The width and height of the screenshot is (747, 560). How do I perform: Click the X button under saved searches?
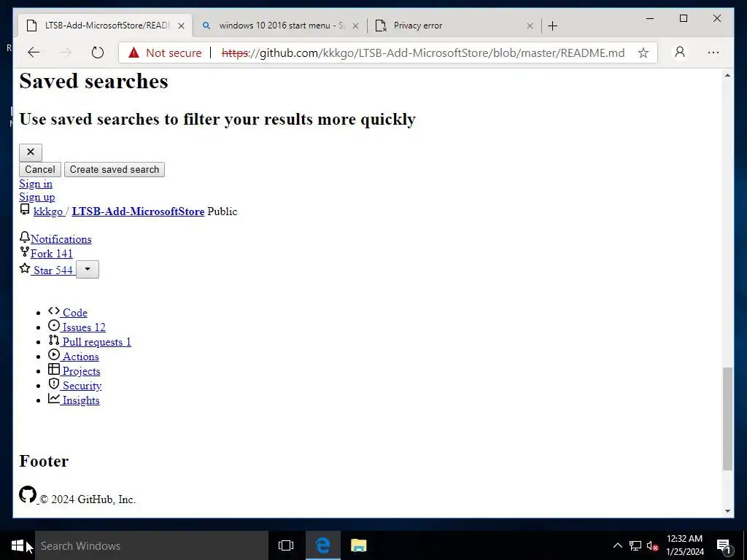coord(31,152)
